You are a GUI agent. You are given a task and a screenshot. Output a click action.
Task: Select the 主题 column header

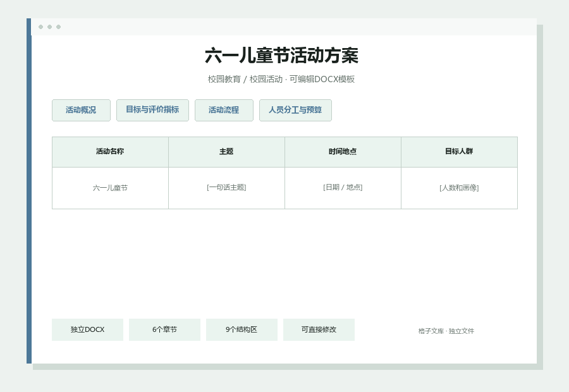pos(226,152)
